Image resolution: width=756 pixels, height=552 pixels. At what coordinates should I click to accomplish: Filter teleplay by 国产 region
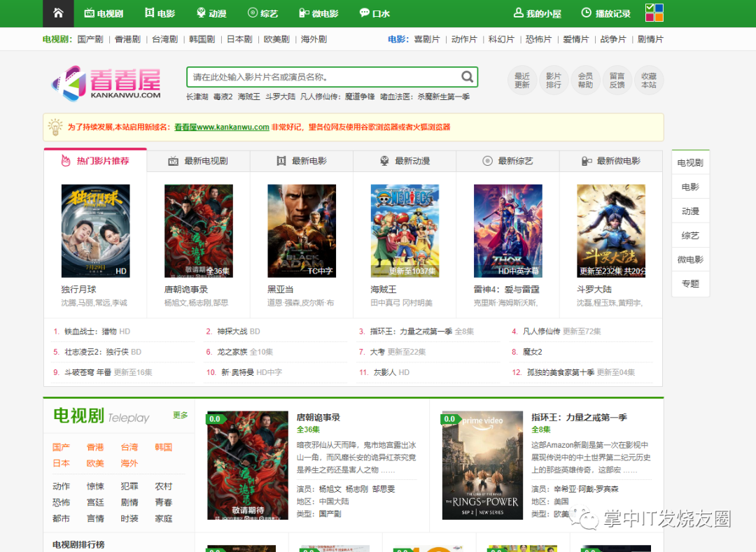pyautogui.click(x=61, y=447)
